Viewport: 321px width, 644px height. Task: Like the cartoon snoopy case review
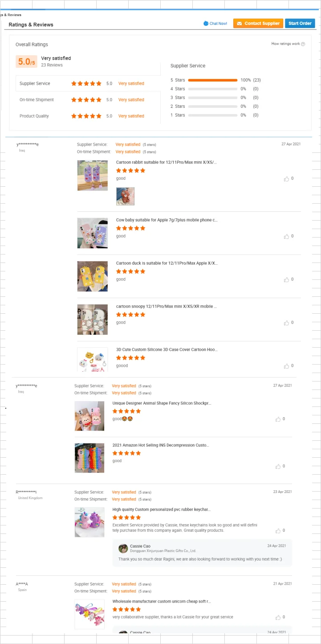(286, 323)
